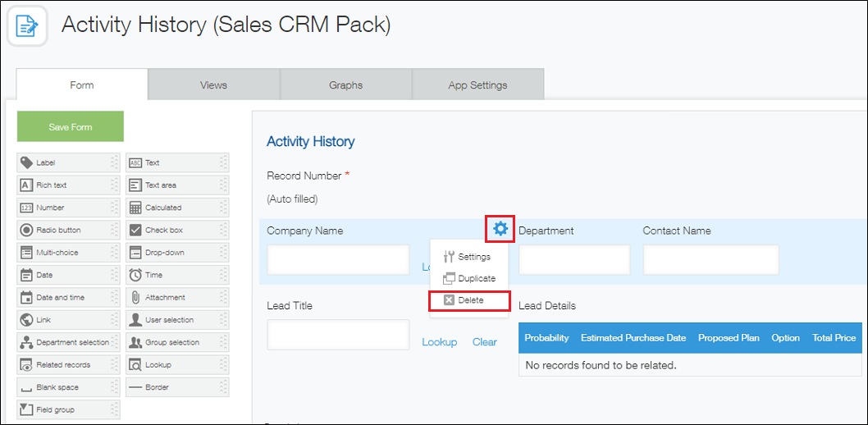The image size is (868, 425).
Task: Switch to the Views tab
Action: click(213, 85)
